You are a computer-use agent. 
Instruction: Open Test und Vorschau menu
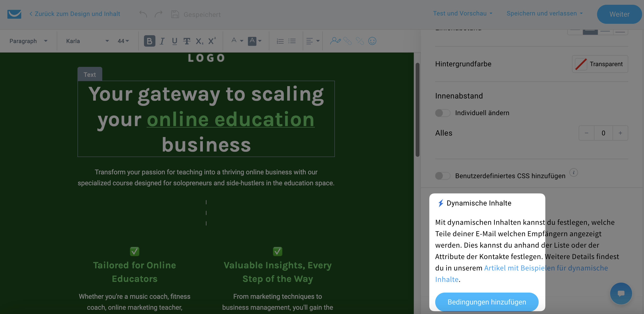click(x=462, y=14)
